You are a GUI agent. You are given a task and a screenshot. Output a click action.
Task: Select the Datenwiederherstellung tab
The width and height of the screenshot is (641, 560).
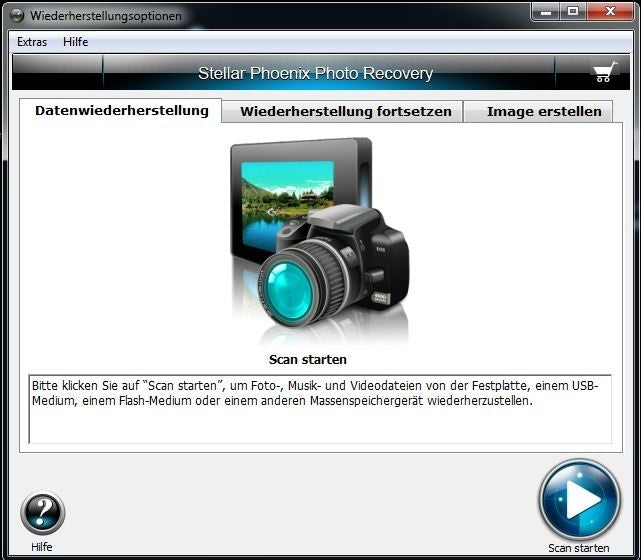coord(121,110)
